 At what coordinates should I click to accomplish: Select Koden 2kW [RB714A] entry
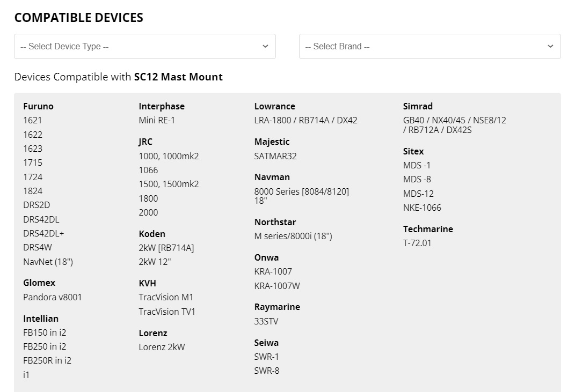pos(166,248)
